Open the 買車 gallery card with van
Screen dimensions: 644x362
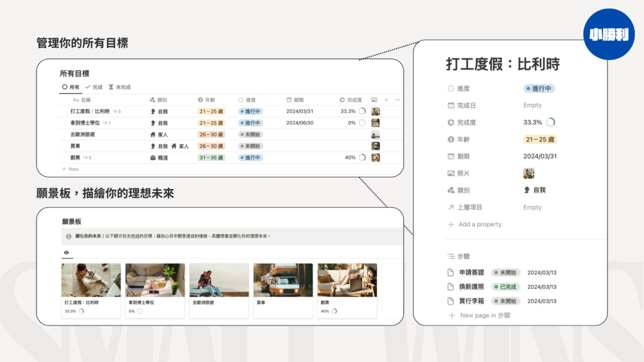[283, 291]
